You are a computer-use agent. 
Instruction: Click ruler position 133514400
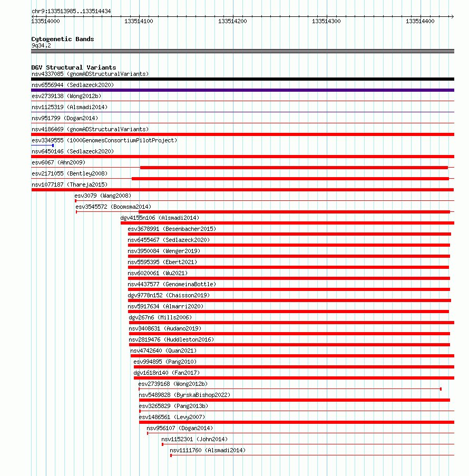[x=420, y=21]
